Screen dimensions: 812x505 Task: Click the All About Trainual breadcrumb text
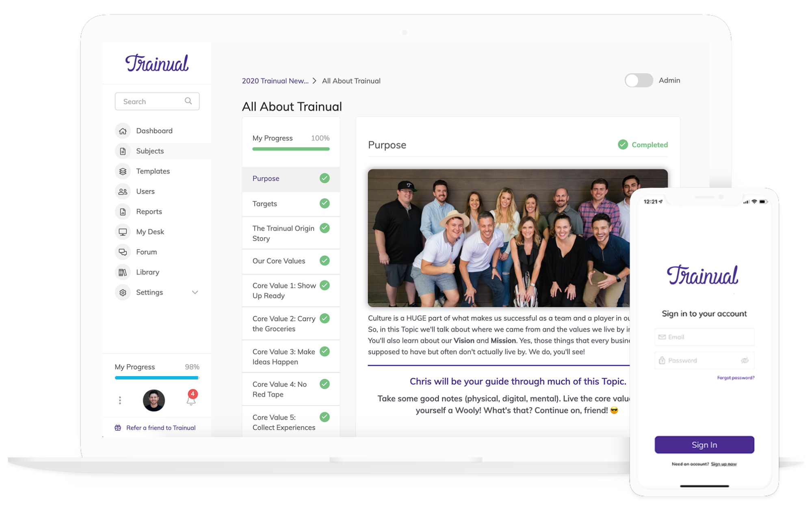click(351, 81)
